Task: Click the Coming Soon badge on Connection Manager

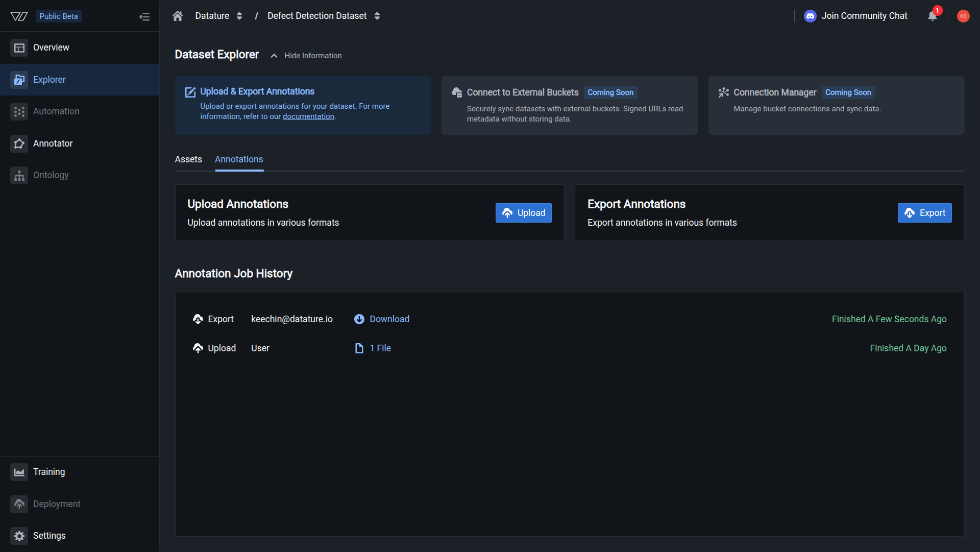Action: tap(848, 92)
